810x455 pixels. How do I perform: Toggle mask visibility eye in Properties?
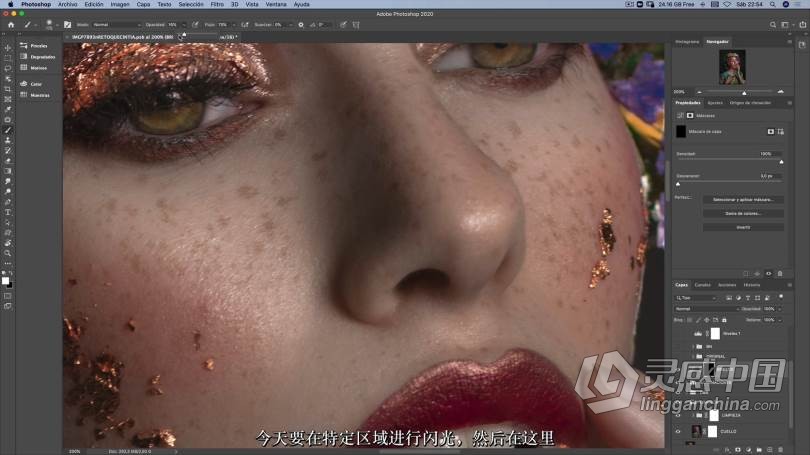(769, 274)
